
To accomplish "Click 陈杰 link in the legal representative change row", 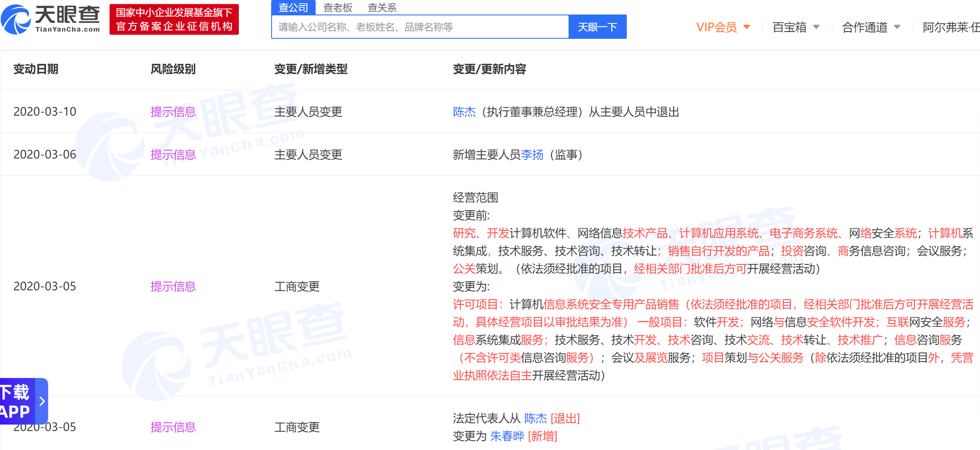I will pyautogui.click(x=536, y=418).
